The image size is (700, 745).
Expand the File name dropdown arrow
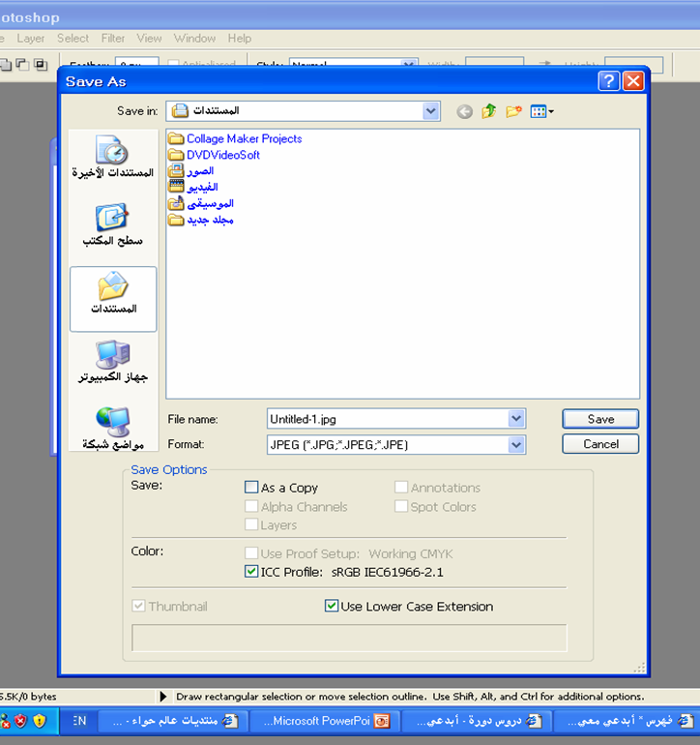coord(516,419)
